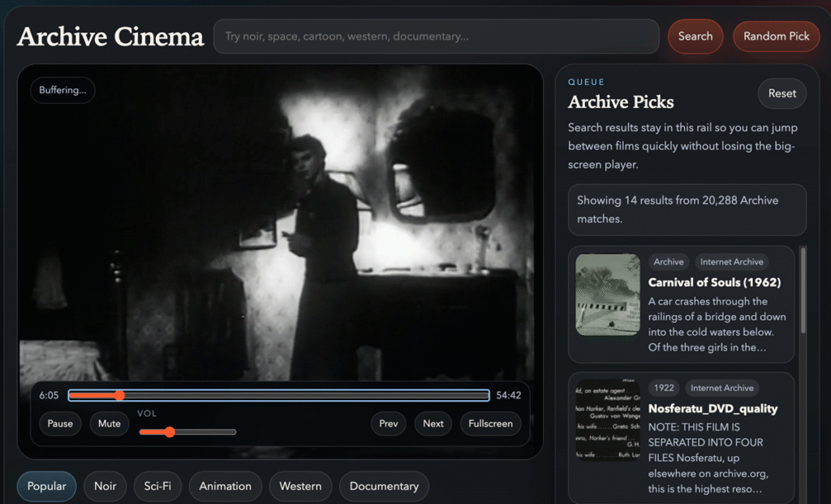Screen dimensions: 831x504
Task: Select the Popular category tab
Action: point(47,486)
